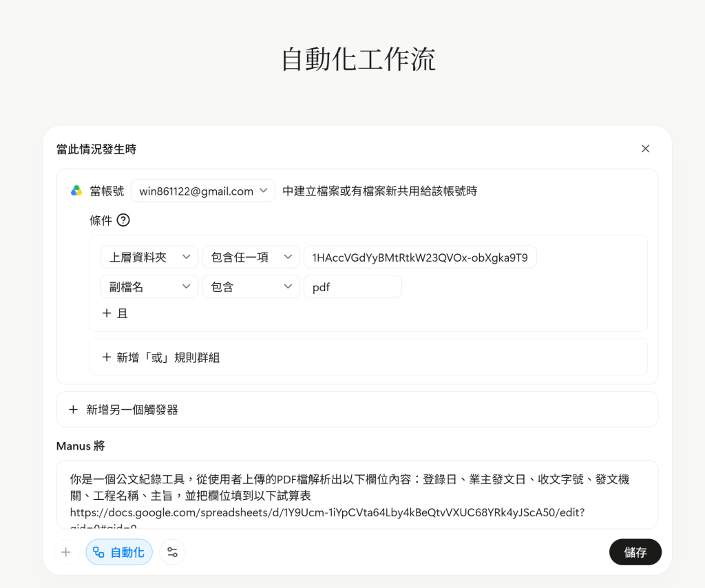The height and width of the screenshot is (588, 705).
Task: Click the plus icon beside 且
Action: (x=107, y=313)
